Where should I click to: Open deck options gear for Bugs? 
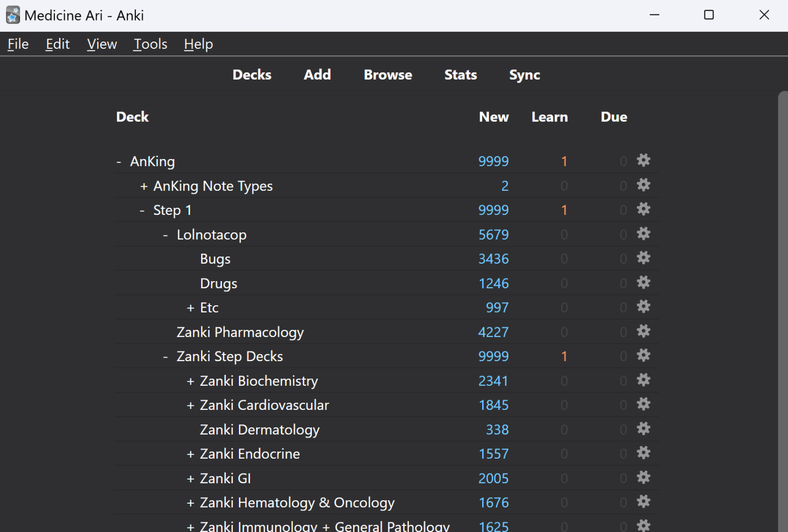click(x=643, y=258)
